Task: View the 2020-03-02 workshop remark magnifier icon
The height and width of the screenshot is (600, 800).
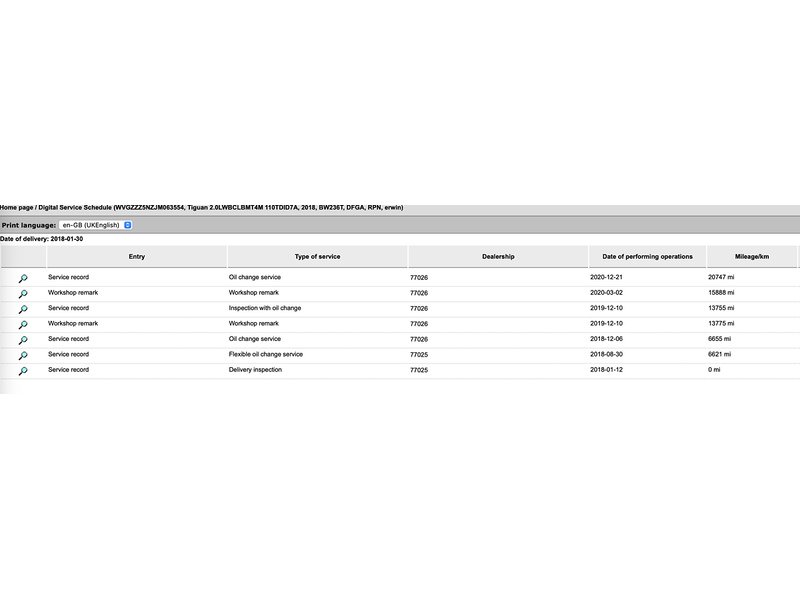Action: [x=23, y=294]
